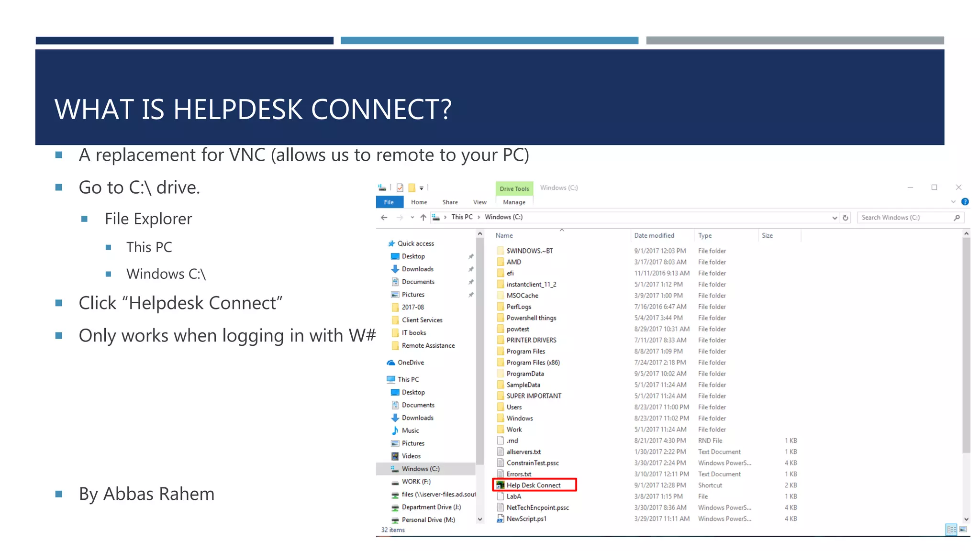Click the New folder icon in title bar
This screenshot has width=980, height=551.
412,188
